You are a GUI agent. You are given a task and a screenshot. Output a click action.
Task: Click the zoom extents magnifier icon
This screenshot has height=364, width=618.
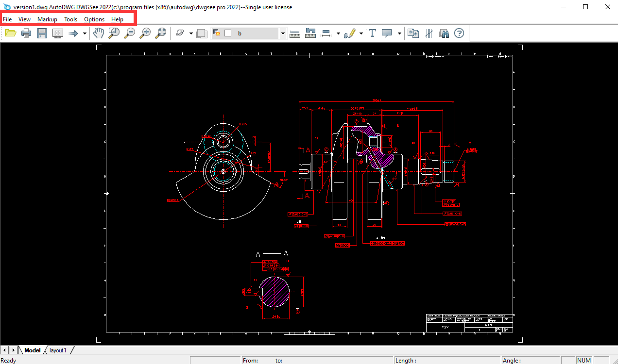click(161, 33)
